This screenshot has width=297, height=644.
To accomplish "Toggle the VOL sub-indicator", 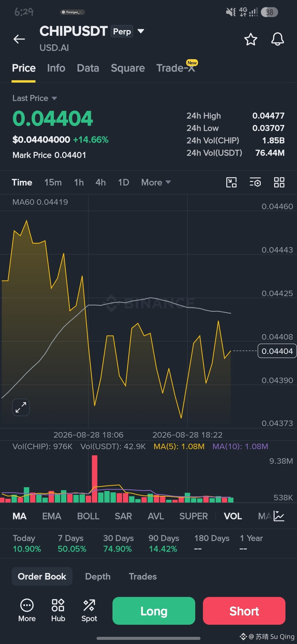I will click(x=233, y=516).
